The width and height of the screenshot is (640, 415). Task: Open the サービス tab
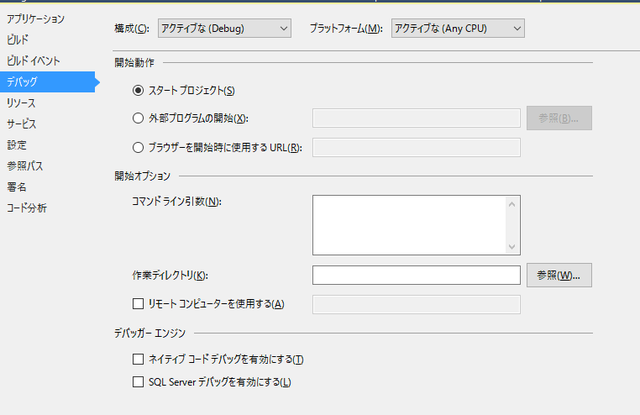point(22,124)
